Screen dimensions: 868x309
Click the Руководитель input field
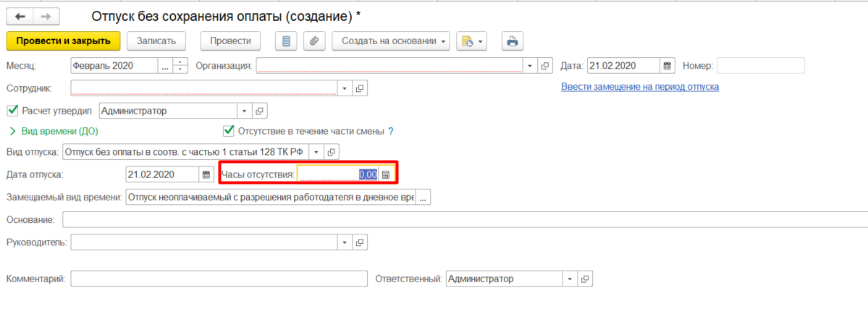[x=204, y=242]
